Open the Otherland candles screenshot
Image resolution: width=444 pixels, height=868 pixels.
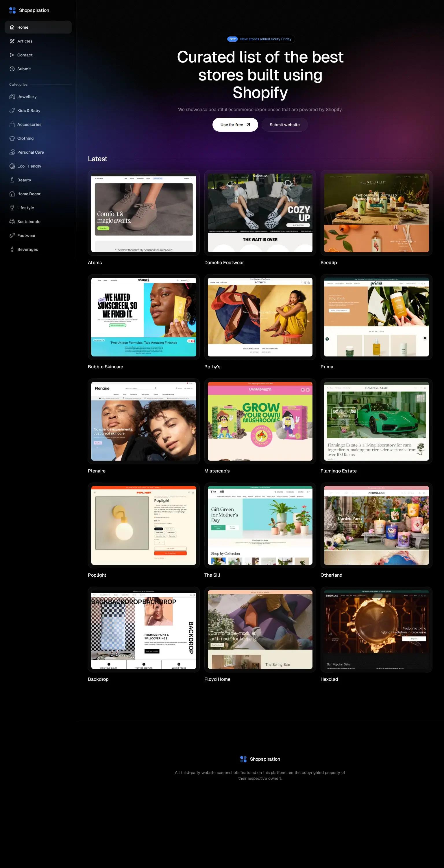click(376, 525)
